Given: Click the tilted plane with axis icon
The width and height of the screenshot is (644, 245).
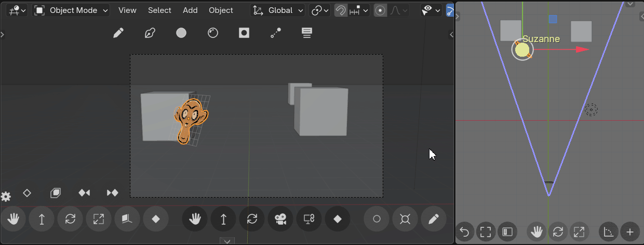Looking at the screenshot, I should [127, 220].
